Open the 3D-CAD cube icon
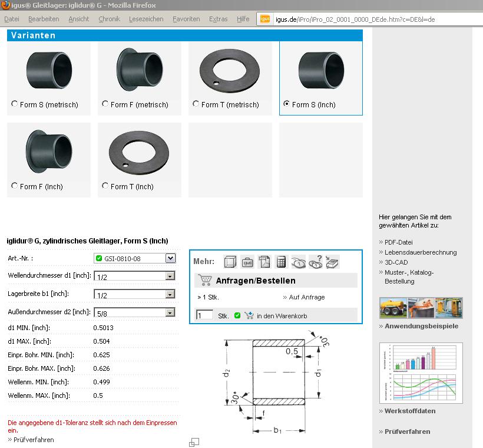483x448 pixels. 230,262
